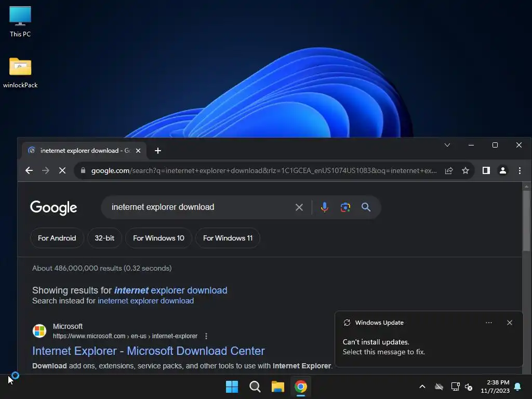Open File Explorer from the taskbar
The height and width of the screenshot is (399, 532).
point(277,387)
